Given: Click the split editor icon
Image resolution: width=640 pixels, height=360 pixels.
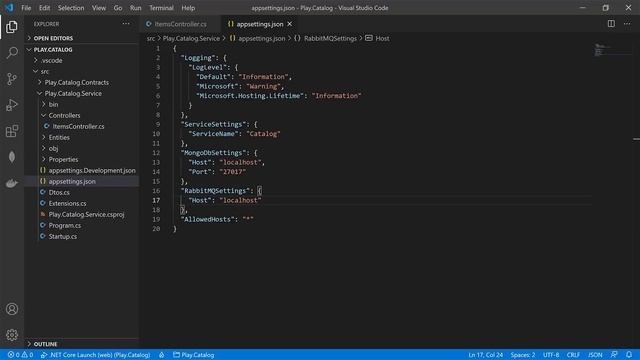Looking at the screenshot, I should (611, 24).
